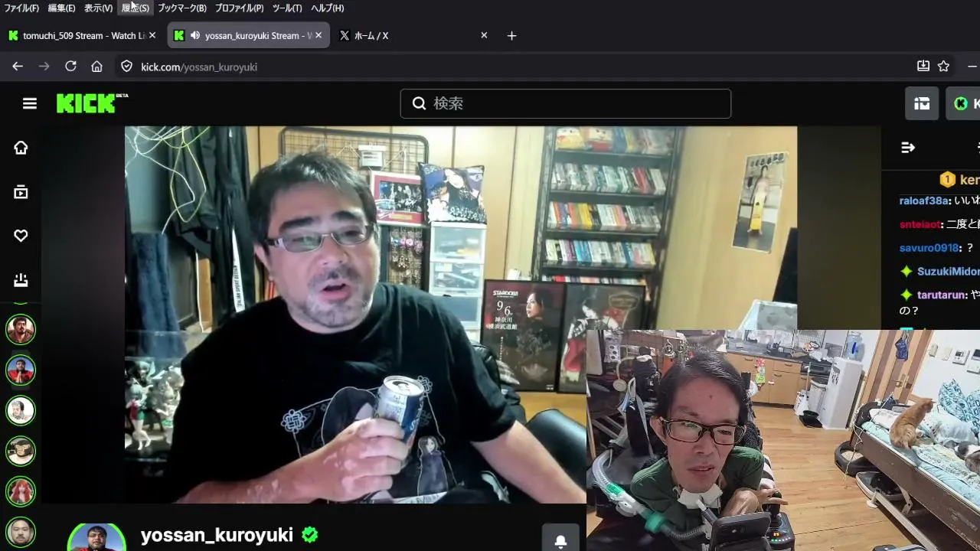980x551 pixels.
Task: Open Browse in the Kick sidebar
Action: coord(21,192)
